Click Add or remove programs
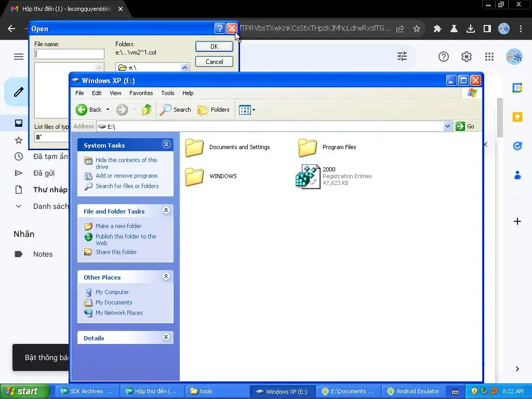Screen dimensions: 532x399 pyautogui.click(x=127, y=176)
